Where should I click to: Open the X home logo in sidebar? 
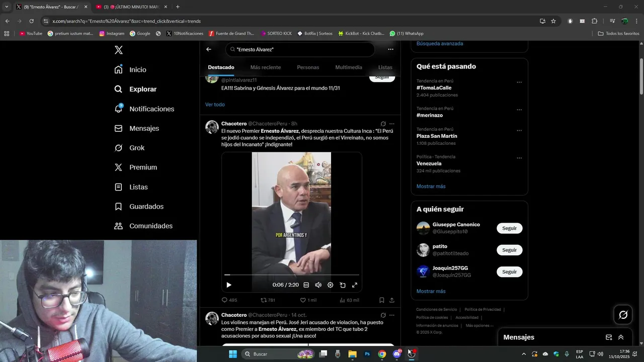click(x=118, y=50)
